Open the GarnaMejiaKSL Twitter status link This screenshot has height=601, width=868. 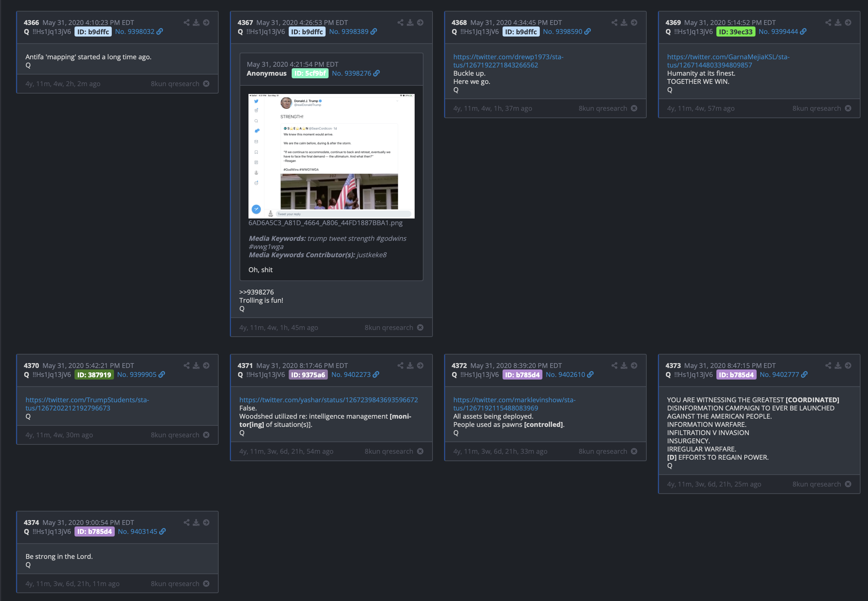tap(728, 61)
